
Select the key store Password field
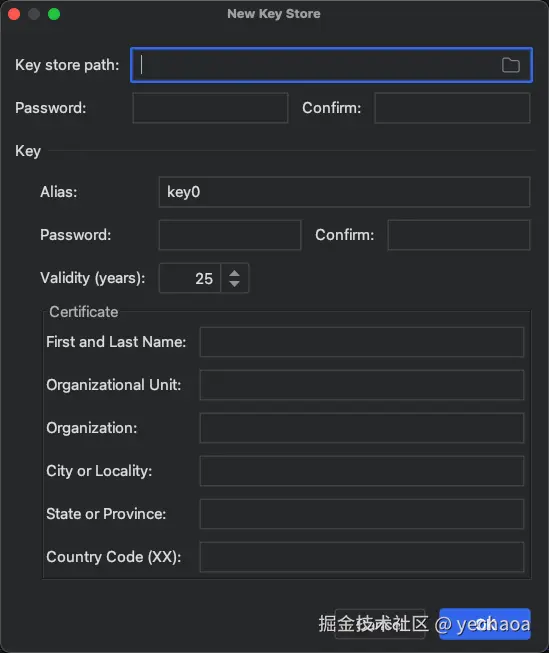tap(210, 108)
